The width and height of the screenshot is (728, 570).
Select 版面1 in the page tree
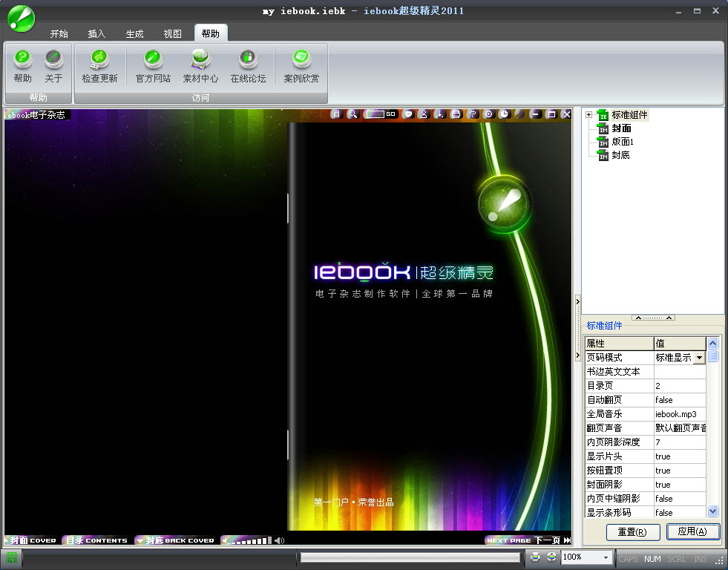click(622, 142)
